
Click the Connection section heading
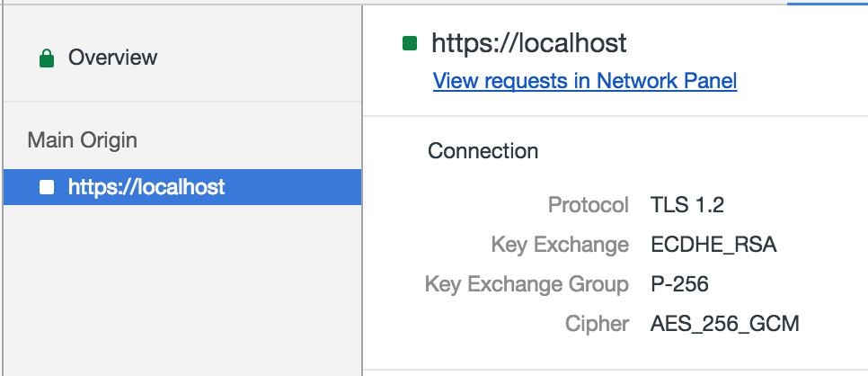483,151
